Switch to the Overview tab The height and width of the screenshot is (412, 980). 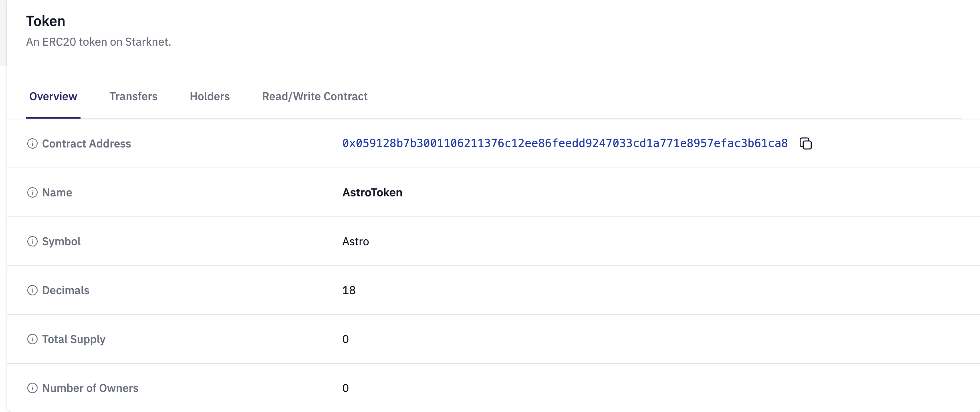pyautogui.click(x=53, y=97)
